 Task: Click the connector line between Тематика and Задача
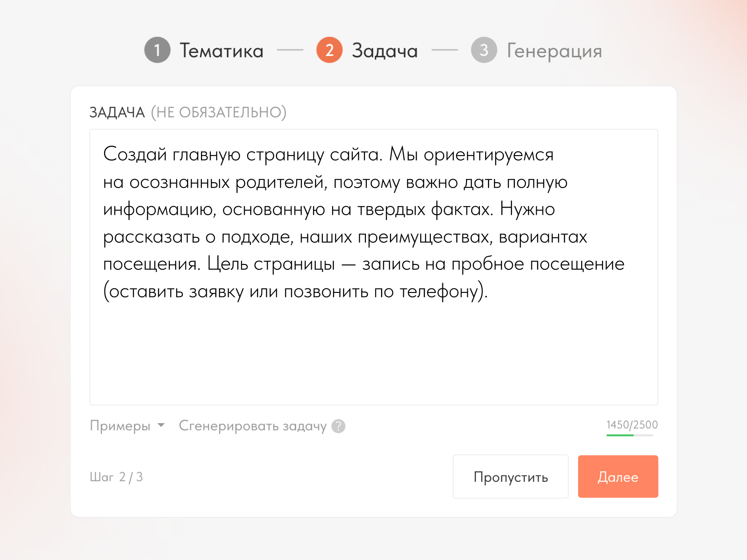[x=290, y=50]
